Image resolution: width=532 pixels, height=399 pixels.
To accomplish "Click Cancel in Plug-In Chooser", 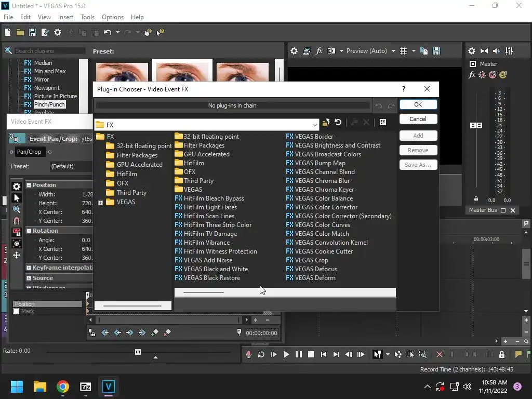I will point(418,119).
